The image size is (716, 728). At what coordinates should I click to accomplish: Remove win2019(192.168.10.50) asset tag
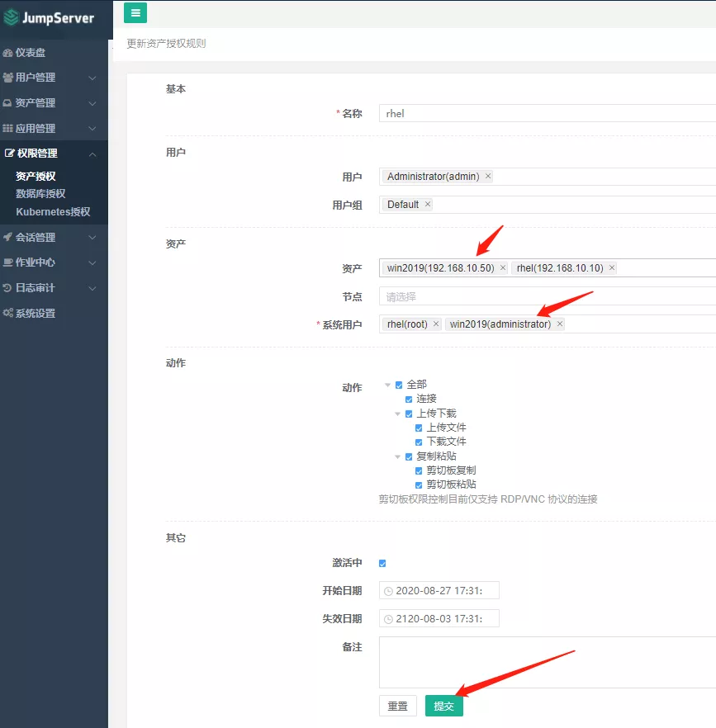503,268
